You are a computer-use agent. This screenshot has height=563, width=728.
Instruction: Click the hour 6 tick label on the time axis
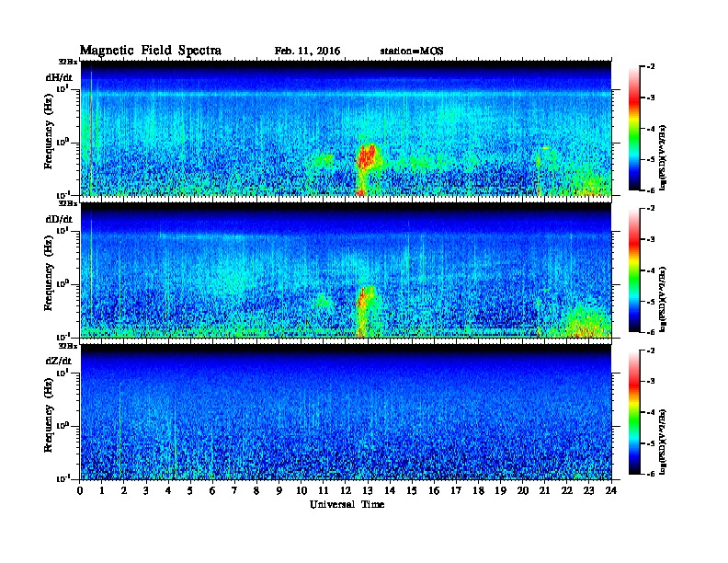212,491
